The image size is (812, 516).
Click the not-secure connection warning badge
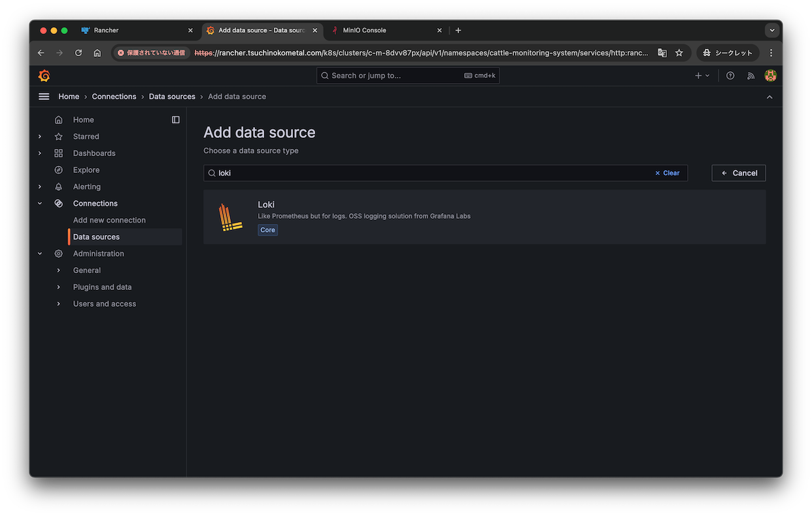[152, 53]
